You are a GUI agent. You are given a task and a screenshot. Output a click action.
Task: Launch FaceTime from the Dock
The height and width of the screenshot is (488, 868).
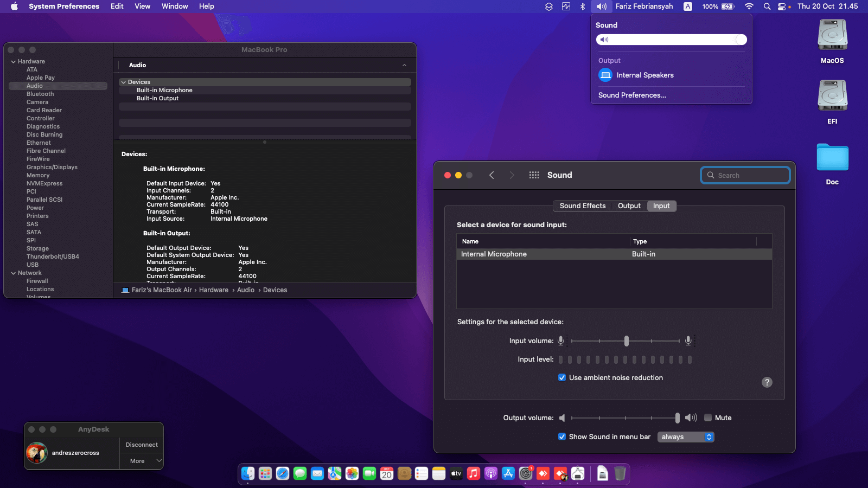click(369, 473)
